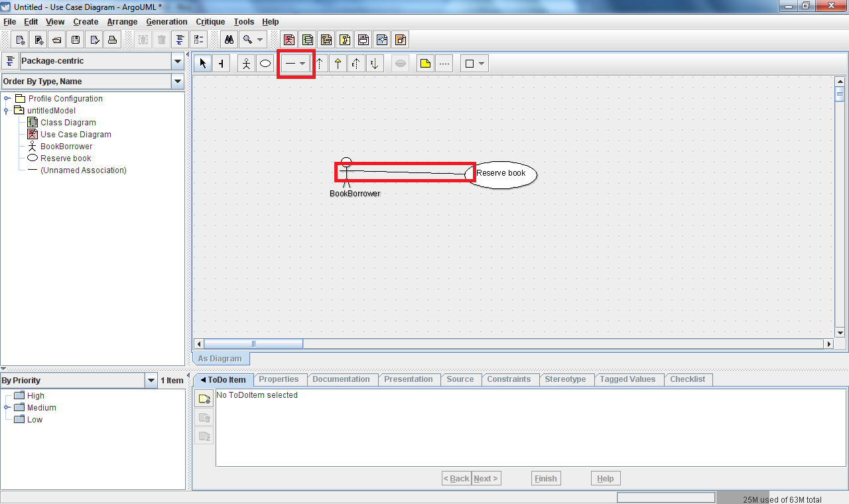Click the Help button in ToDo pane
The image size is (849, 504).
coord(605,478)
